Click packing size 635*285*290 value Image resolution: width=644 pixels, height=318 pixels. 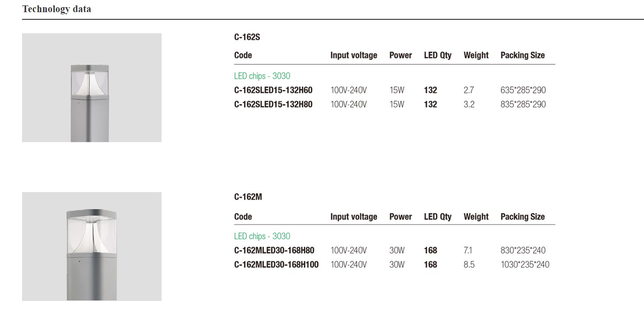coord(523,90)
